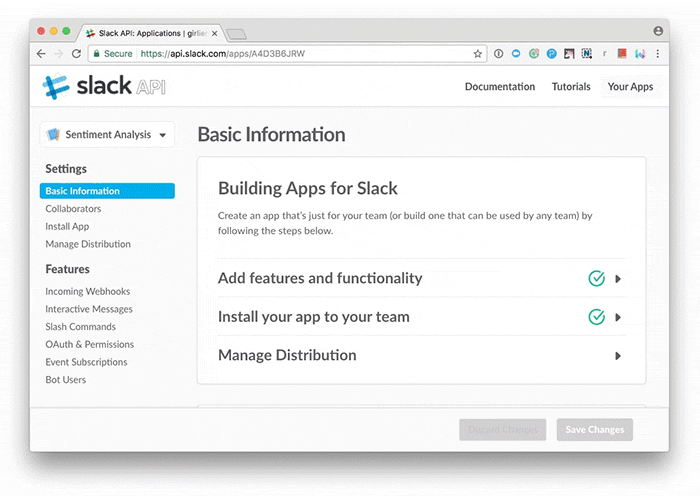
Task: Close the Slack API browser tab
Action: pyautogui.click(x=215, y=33)
